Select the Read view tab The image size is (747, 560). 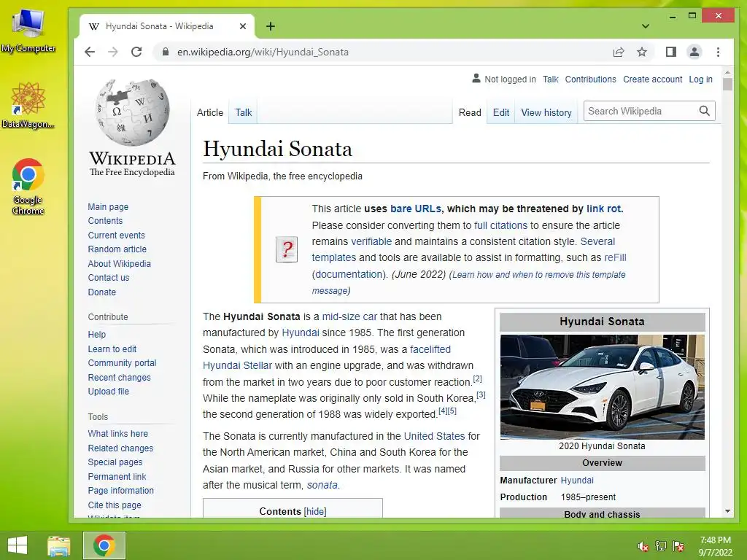470,112
